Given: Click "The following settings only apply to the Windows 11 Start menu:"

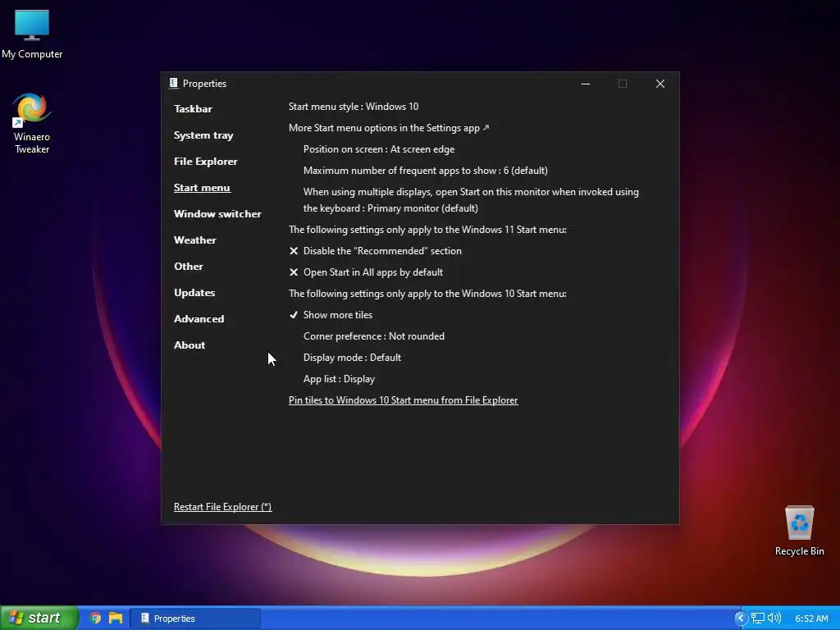Looking at the screenshot, I should click(x=427, y=230).
